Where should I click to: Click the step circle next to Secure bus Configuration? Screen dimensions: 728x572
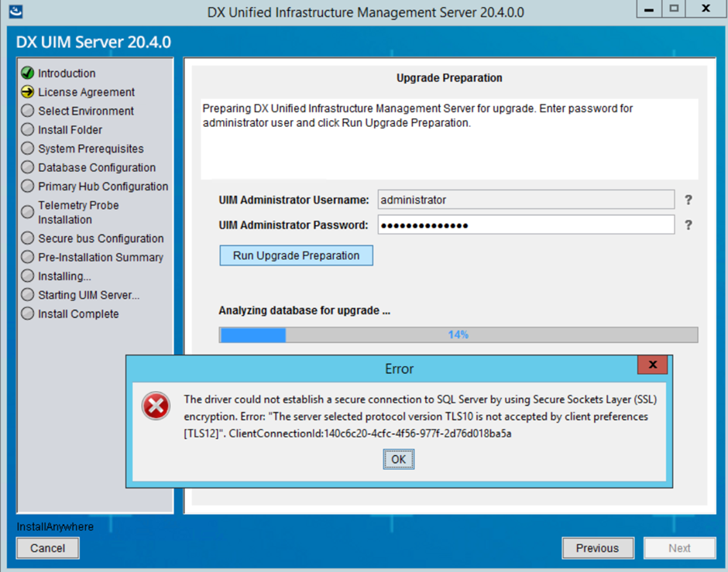(x=27, y=238)
